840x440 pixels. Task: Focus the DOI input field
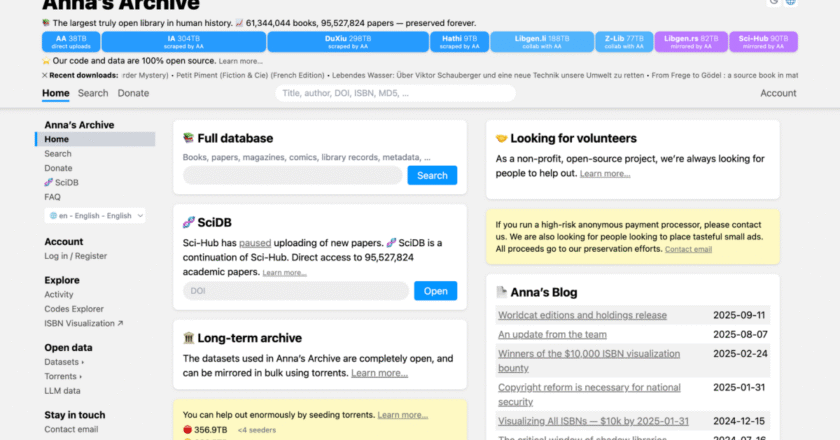[296, 291]
